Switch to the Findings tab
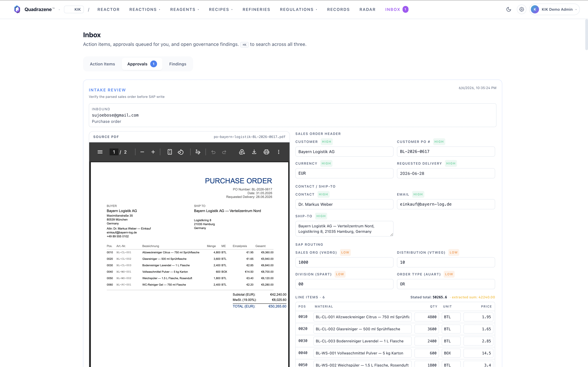The image size is (588, 367). point(178,64)
